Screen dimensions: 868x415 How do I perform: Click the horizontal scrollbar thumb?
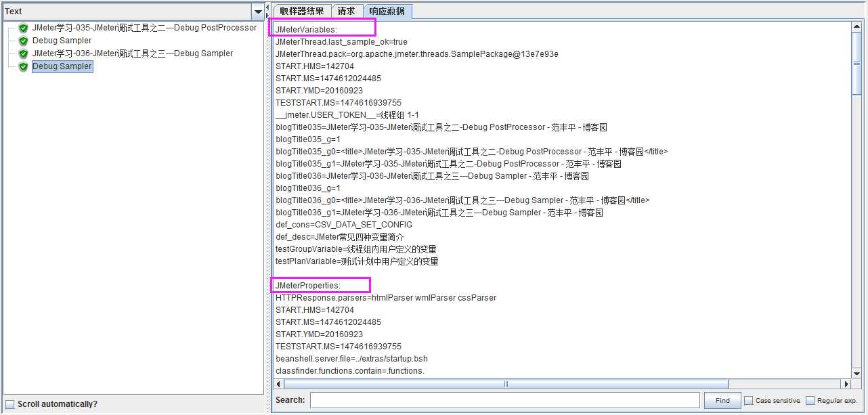tap(506, 384)
